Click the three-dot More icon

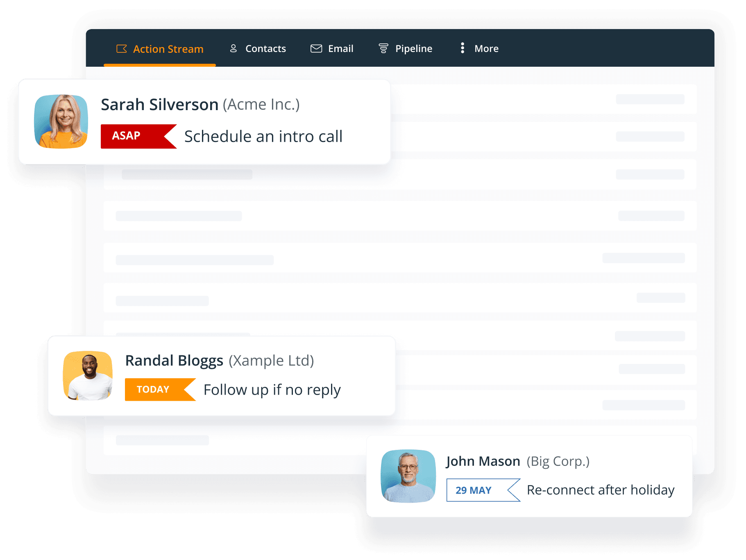point(463,48)
